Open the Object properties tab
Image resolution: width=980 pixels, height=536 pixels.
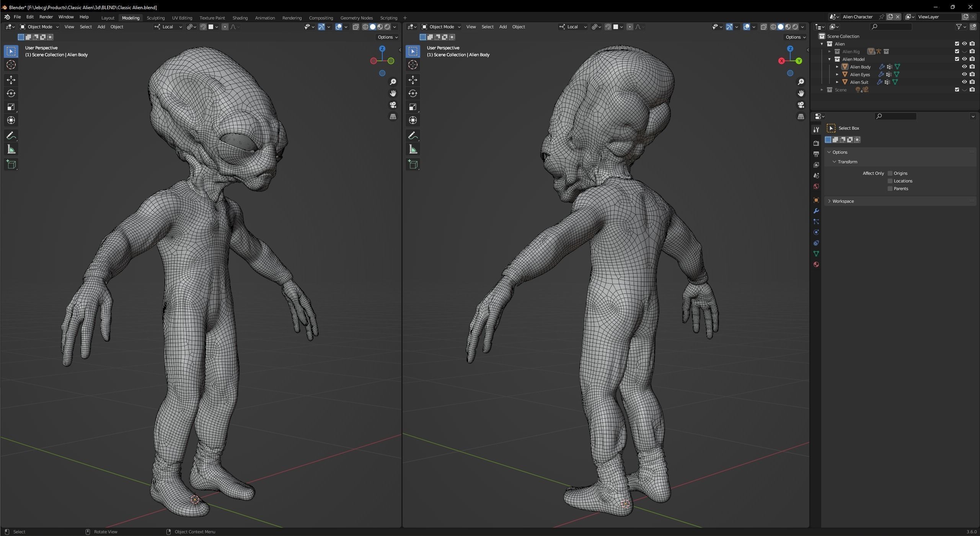816,200
